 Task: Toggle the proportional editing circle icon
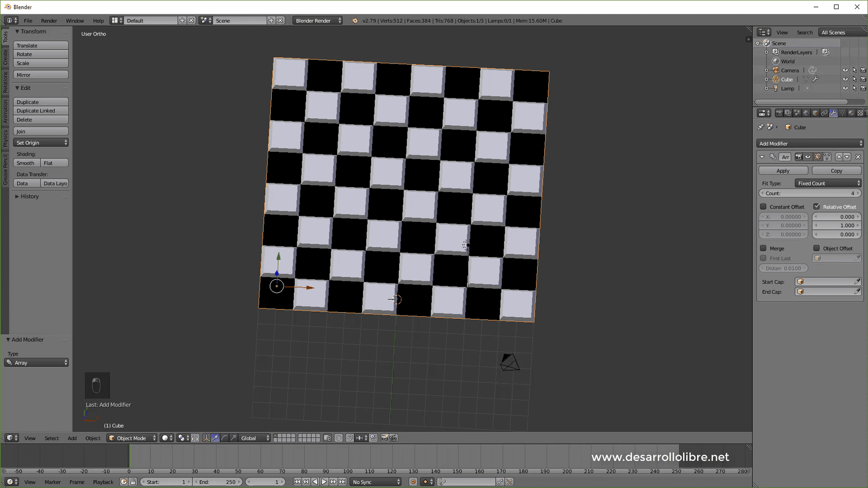tap(339, 438)
